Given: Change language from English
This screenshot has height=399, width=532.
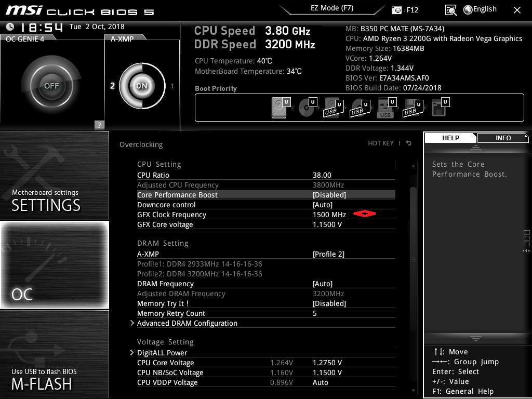Looking at the screenshot, I should pos(485,9).
